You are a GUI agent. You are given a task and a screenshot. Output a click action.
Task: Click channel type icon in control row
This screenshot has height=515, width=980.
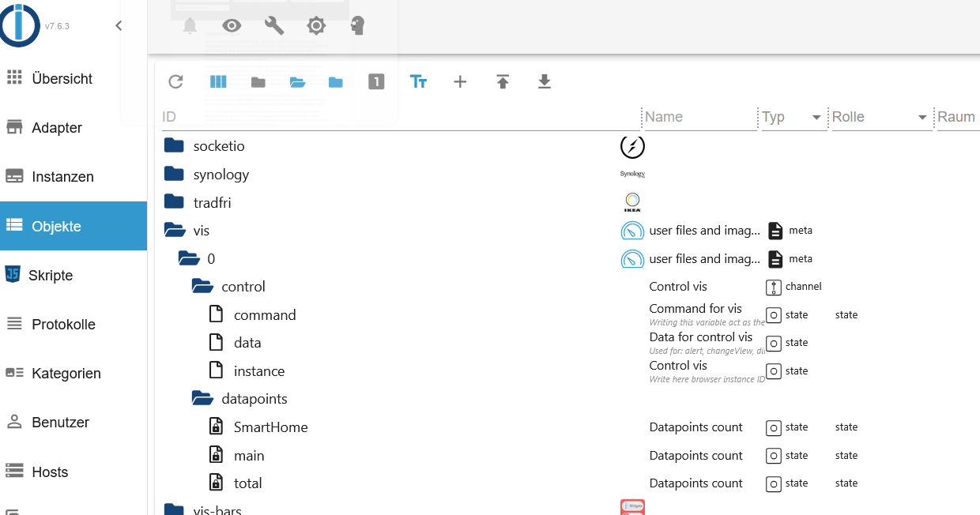pyautogui.click(x=774, y=287)
